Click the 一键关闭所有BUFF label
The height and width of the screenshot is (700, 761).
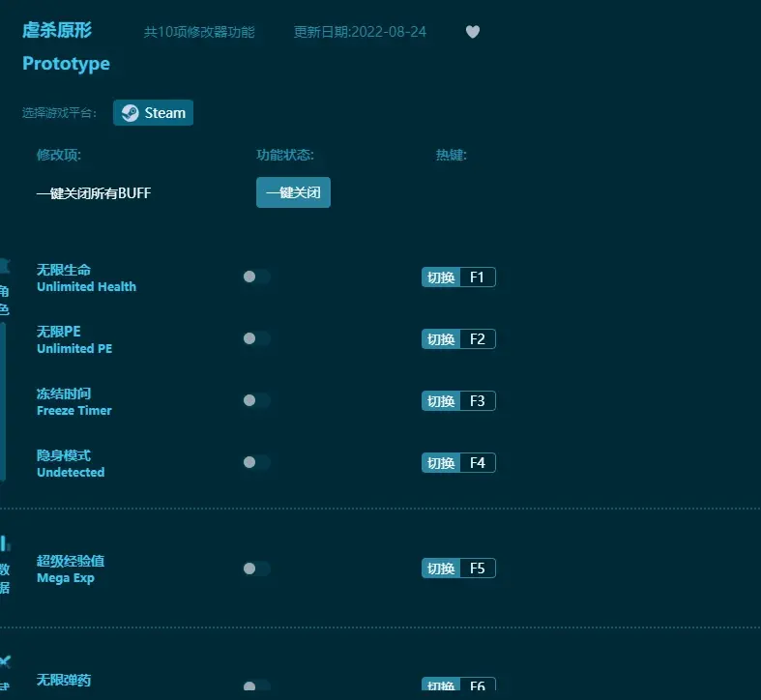[94, 193]
